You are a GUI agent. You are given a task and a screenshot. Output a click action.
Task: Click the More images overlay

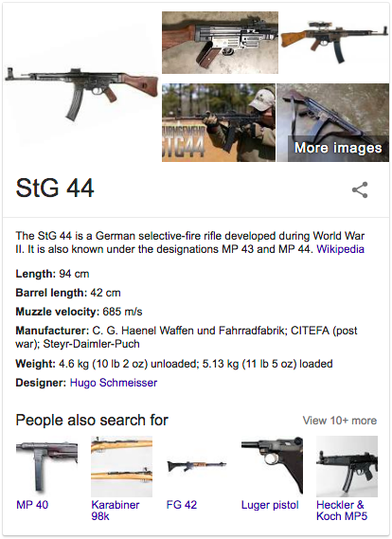338,148
